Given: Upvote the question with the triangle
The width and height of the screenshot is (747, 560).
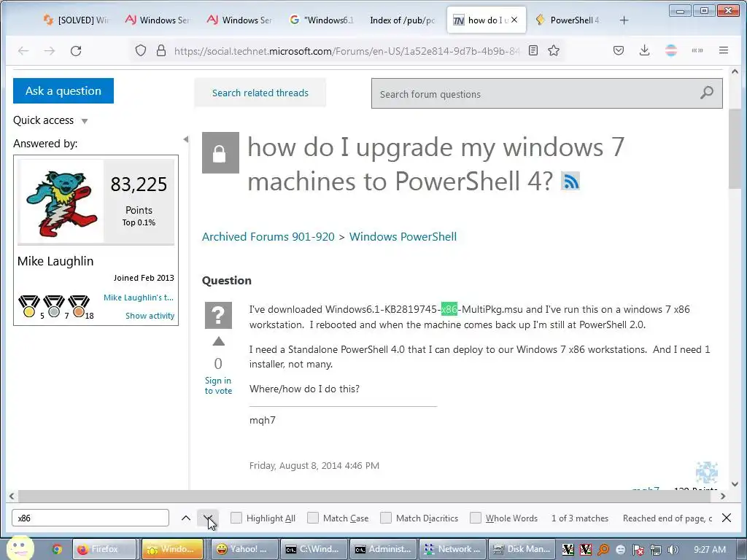Looking at the screenshot, I should pyautogui.click(x=218, y=341).
